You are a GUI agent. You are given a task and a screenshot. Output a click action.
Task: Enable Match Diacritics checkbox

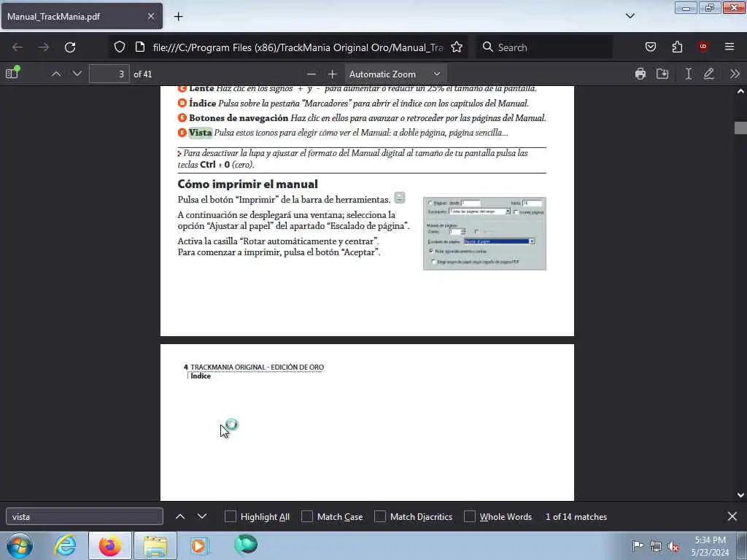380,517
